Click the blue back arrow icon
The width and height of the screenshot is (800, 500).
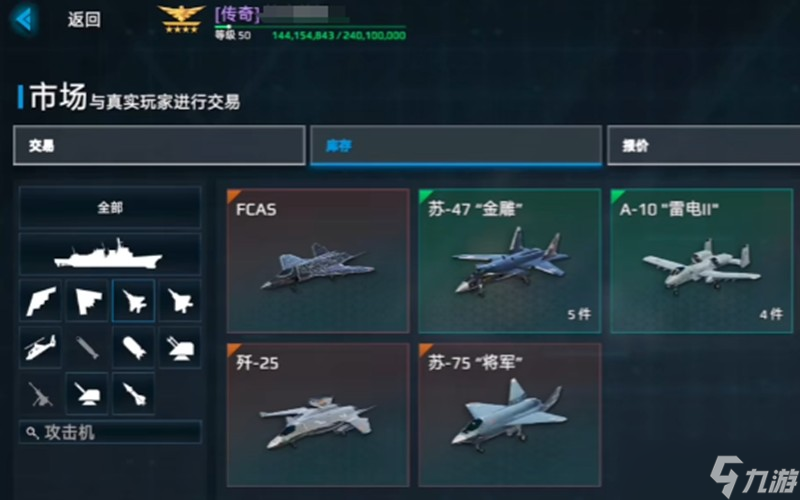pos(24,19)
